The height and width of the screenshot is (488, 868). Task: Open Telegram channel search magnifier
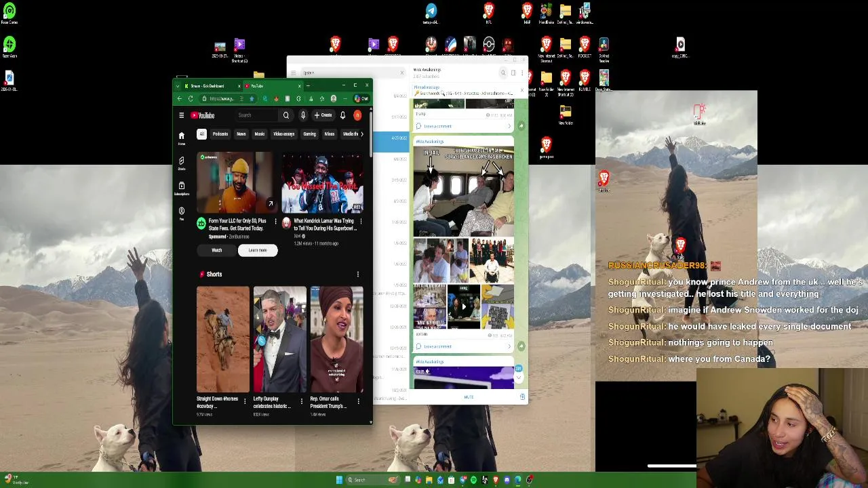[x=503, y=73]
